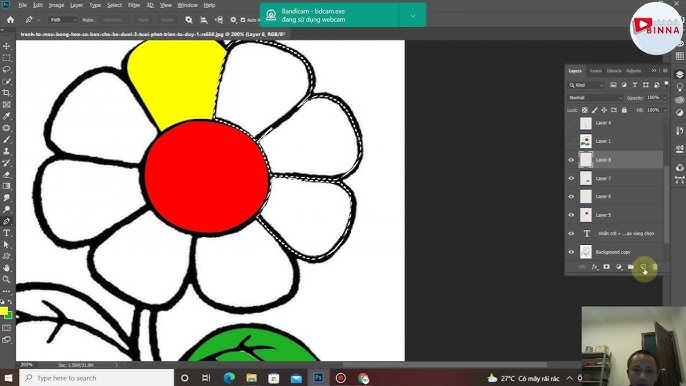The image size is (686, 386).
Task: Create a new group folder icon
Action: (x=630, y=267)
